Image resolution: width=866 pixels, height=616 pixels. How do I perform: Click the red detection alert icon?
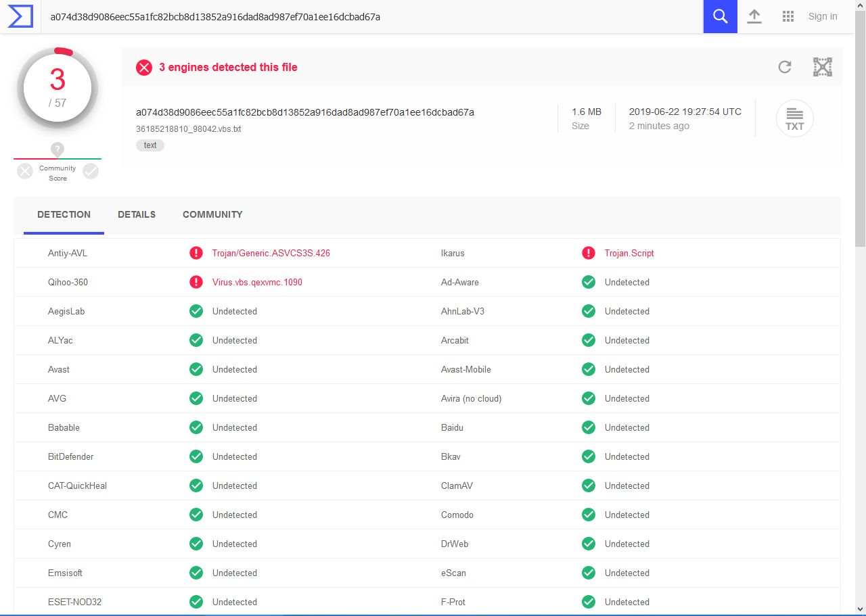[x=143, y=67]
